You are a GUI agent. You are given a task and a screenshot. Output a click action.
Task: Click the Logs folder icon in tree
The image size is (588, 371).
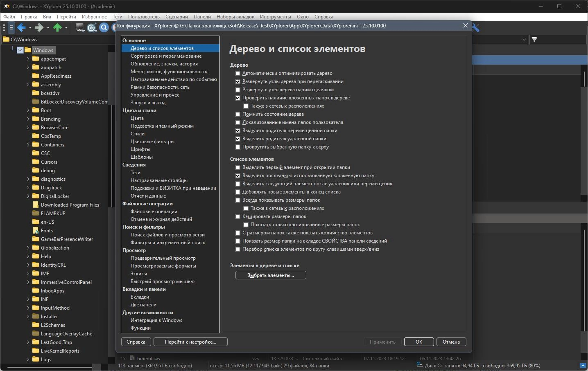pyautogui.click(x=36, y=359)
